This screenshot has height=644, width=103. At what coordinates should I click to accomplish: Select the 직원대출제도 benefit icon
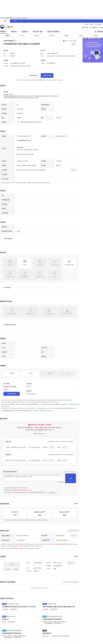(x=25, y=274)
